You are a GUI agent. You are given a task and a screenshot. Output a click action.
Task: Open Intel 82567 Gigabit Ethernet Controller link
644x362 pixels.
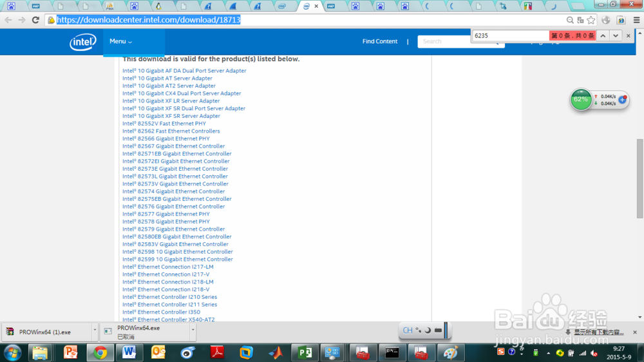(174, 146)
